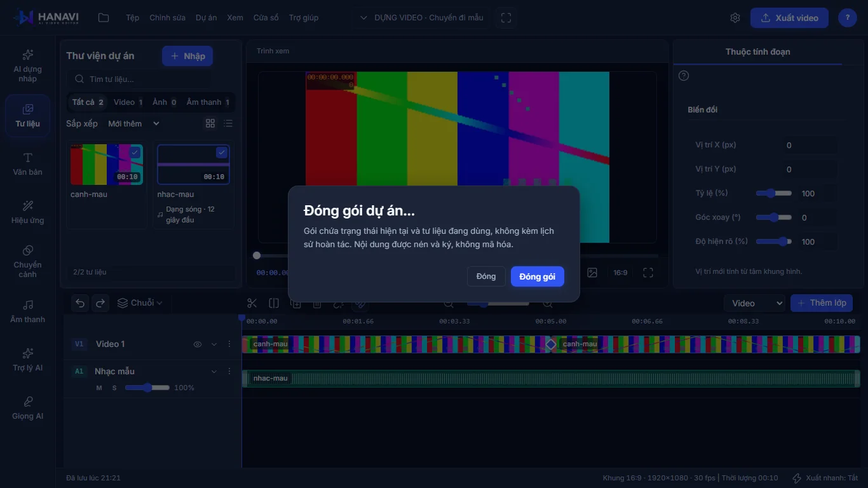
Task: Filter library by Video tab
Action: pyautogui.click(x=128, y=102)
